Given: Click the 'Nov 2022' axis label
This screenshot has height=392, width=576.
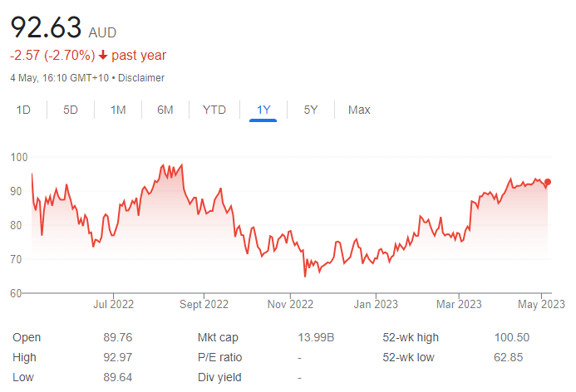Looking at the screenshot, I should click(290, 304).
